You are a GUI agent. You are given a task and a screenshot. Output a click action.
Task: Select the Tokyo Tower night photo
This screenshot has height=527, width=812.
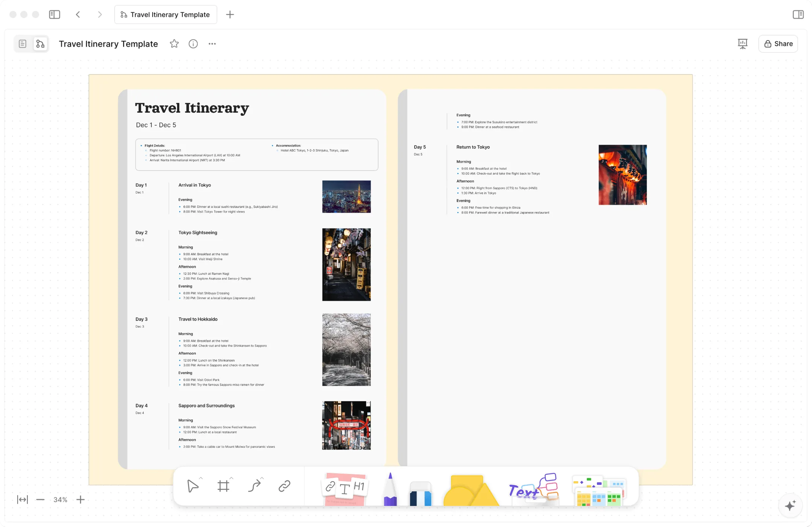tap(346, 197)
